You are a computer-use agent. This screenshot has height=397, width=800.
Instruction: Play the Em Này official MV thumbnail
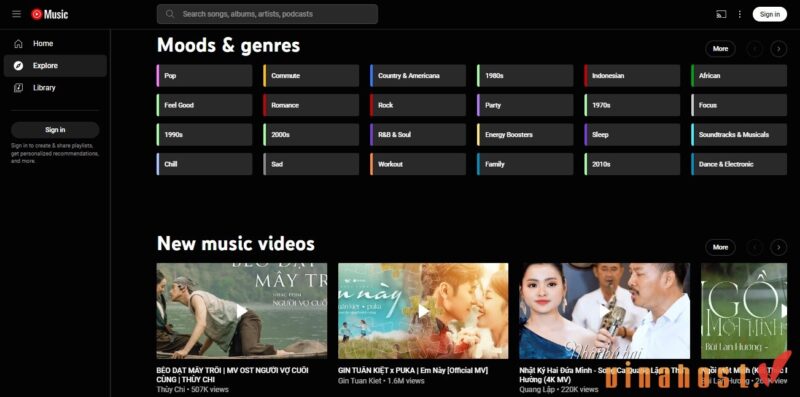[x=423, y=311]
